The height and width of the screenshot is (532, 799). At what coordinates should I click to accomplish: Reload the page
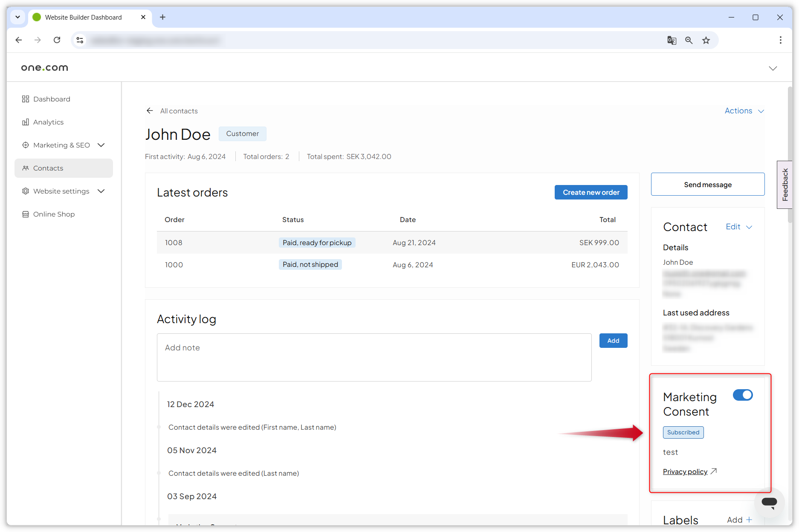pos(57,40)
